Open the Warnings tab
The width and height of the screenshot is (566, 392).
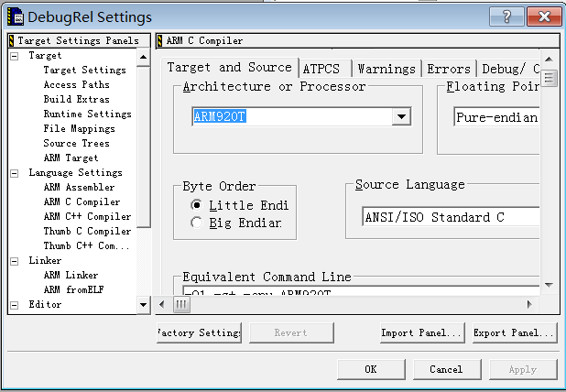(x=386, y=68)
